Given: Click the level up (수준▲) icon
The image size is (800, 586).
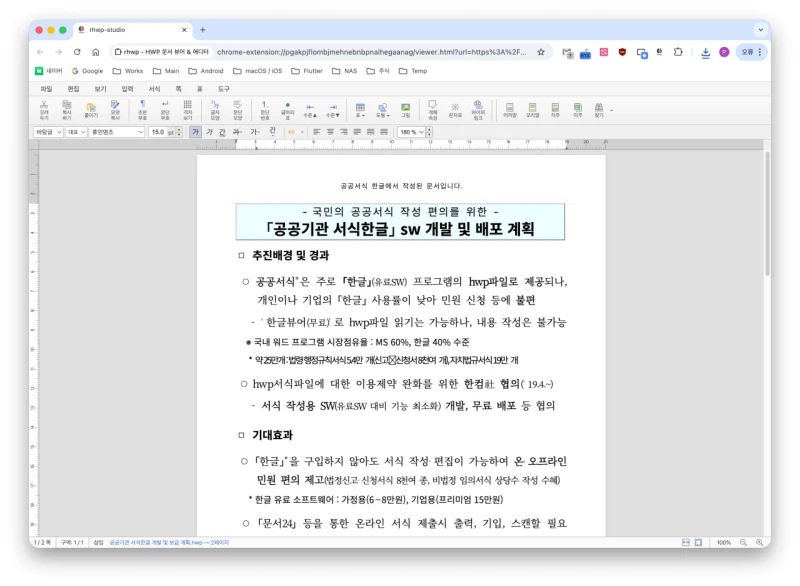Looking at the screenshot, I should (x=310, y=110).
